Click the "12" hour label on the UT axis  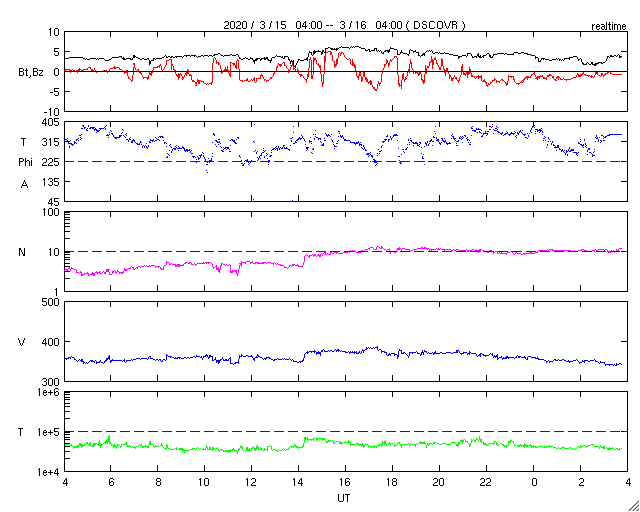(x=251, y=482)
